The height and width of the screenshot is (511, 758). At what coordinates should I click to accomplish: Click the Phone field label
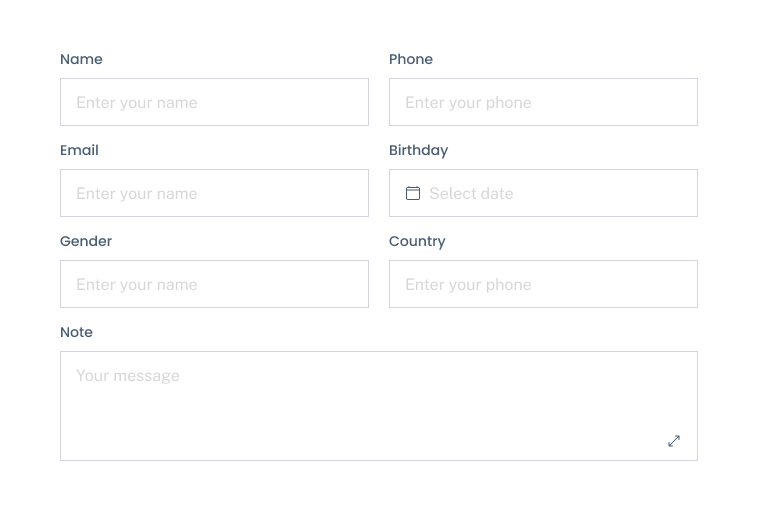(x=411, y=59)
